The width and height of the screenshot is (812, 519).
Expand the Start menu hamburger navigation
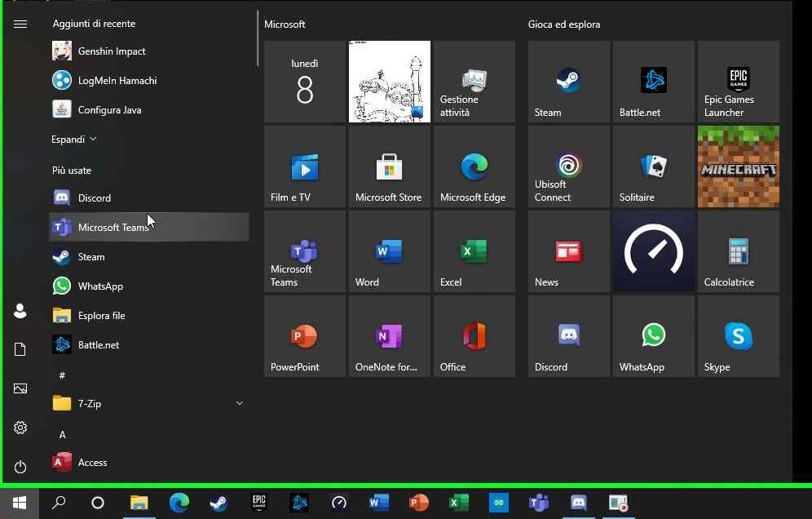[x=20, y=24]
